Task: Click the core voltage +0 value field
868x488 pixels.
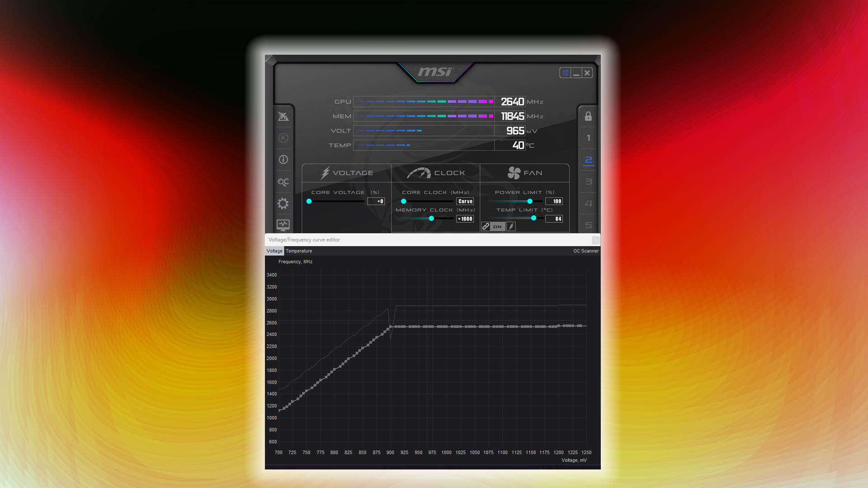Action: (x=376, y=202)
